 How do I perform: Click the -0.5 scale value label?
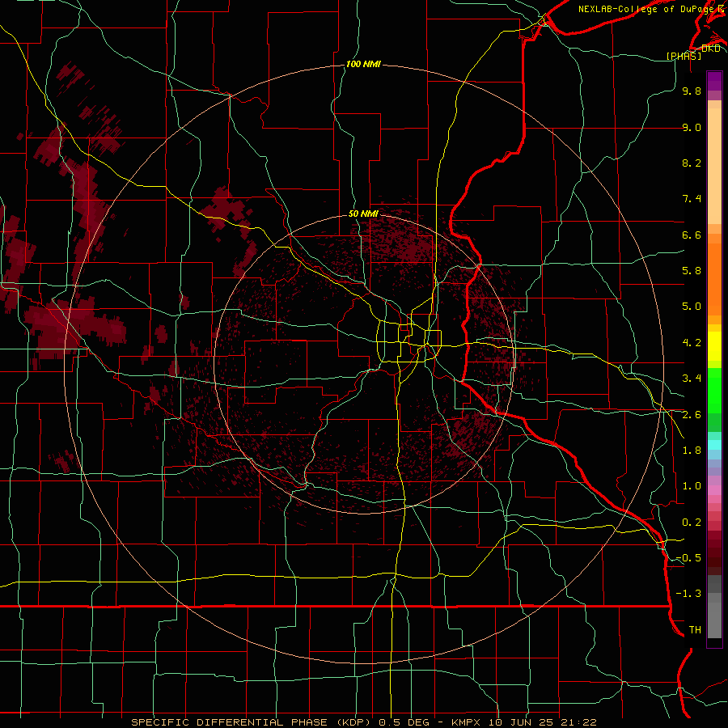coord(688,558)
